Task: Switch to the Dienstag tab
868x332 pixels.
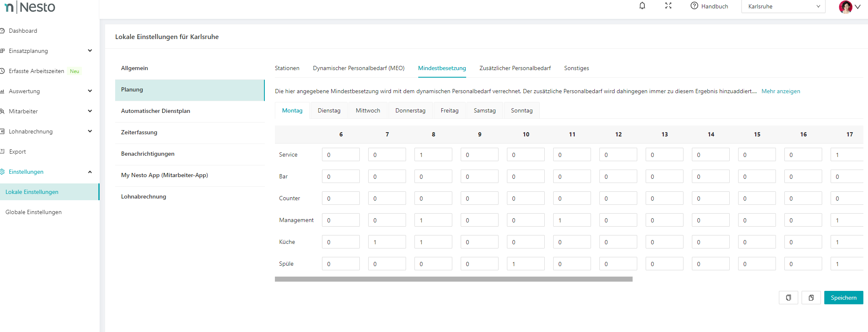Action: [x=329, y=110]
